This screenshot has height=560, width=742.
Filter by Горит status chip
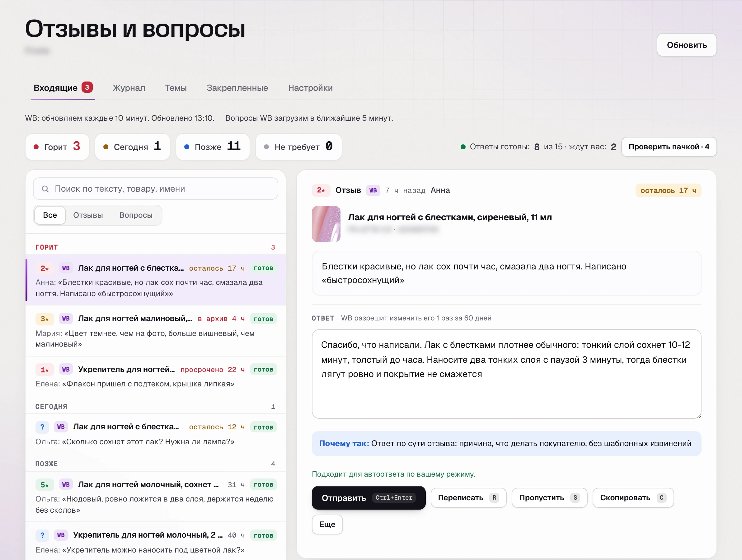(x=57, y=147)
